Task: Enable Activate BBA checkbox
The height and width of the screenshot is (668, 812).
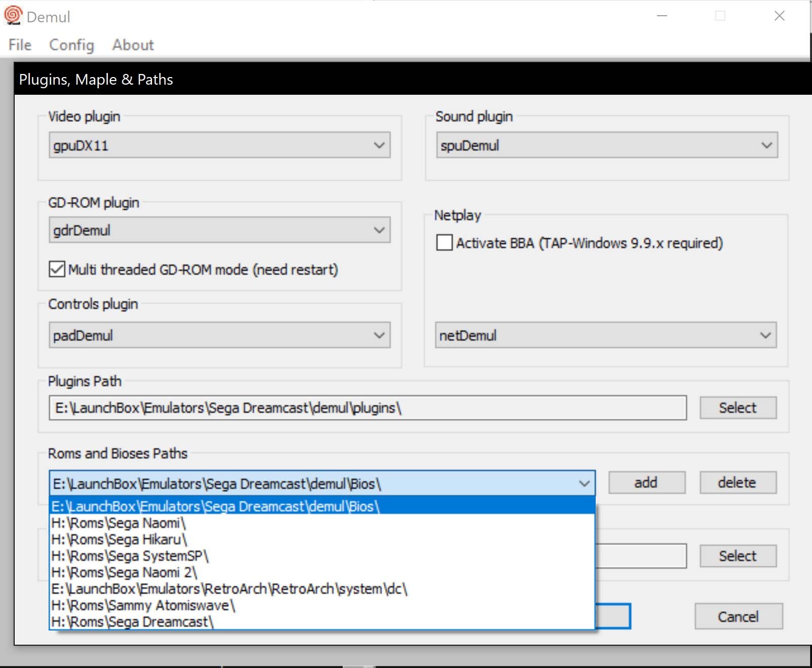Action: [x=444, y=242]
